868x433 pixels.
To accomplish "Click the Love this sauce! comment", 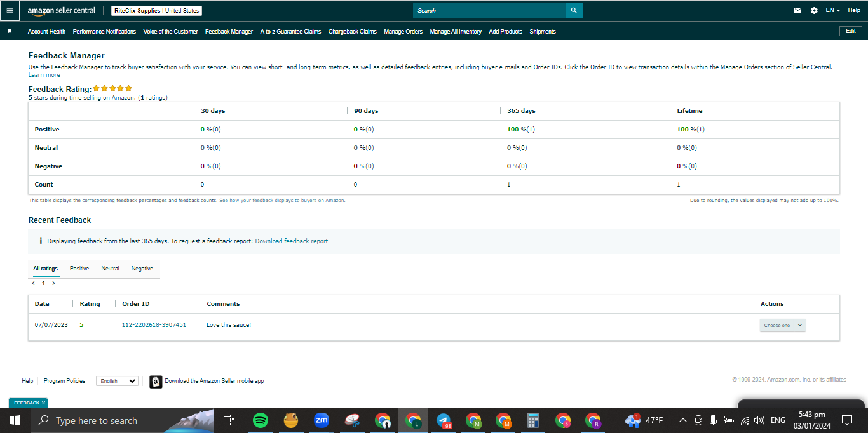I will (229, 325).
